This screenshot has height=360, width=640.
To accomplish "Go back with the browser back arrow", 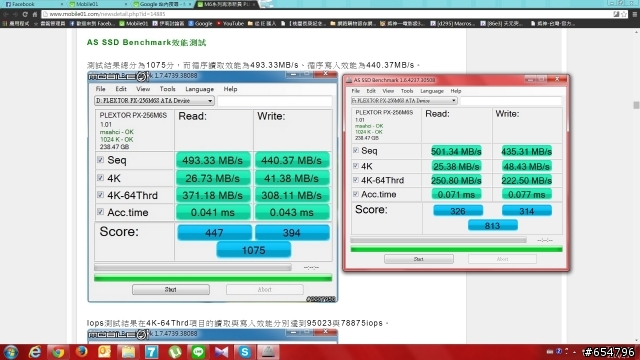I will (x=6, y=14).
